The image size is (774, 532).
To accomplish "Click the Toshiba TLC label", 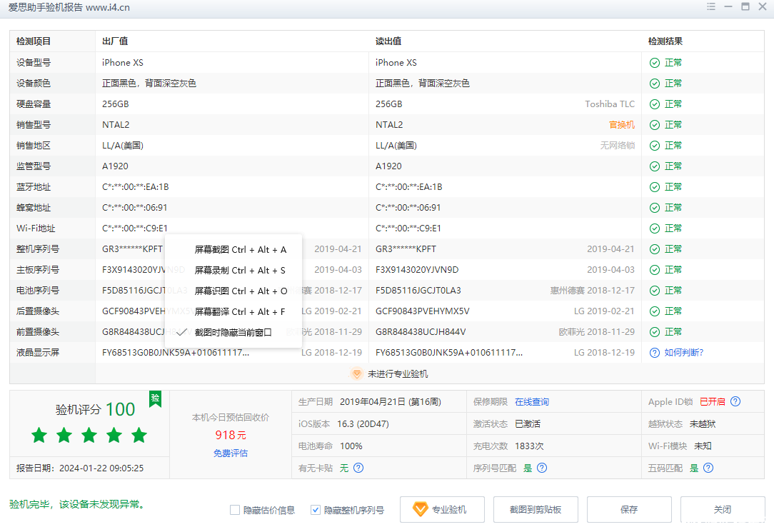I will [610, 104].
